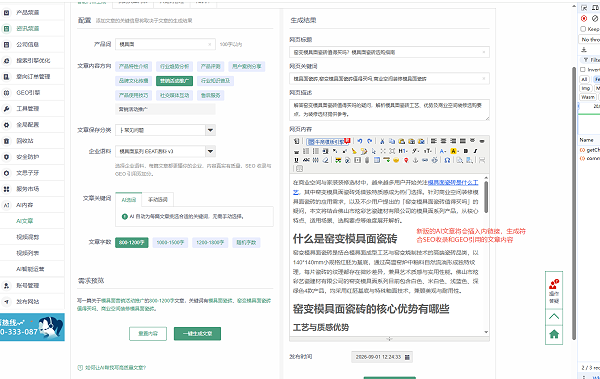Underline text with the U icon
The height and width of the screenshot is (379, 600).
coord(296,160)
